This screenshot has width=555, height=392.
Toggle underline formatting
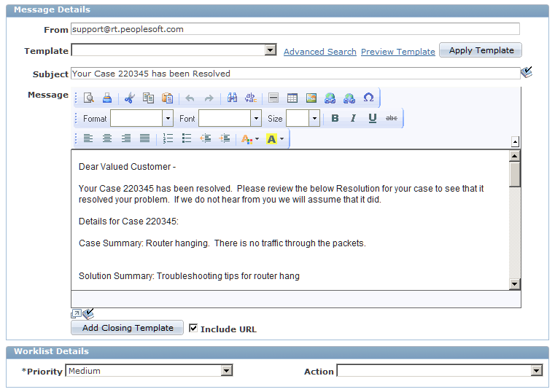(373, 118)
